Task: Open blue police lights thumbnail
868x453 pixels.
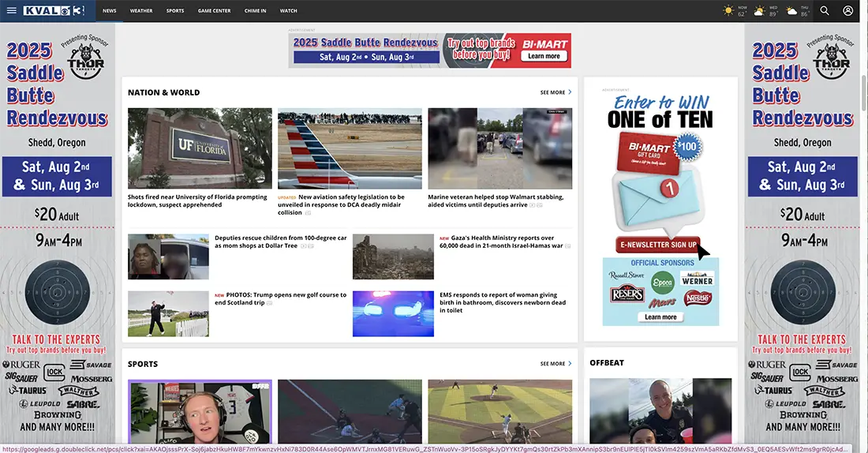Action: click(393, 313)
